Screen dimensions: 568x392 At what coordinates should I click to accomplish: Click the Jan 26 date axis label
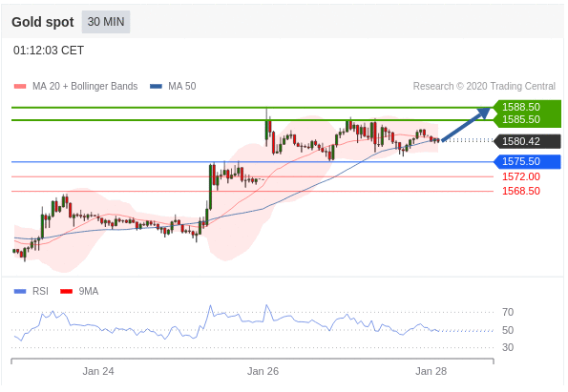coord(263,371)
